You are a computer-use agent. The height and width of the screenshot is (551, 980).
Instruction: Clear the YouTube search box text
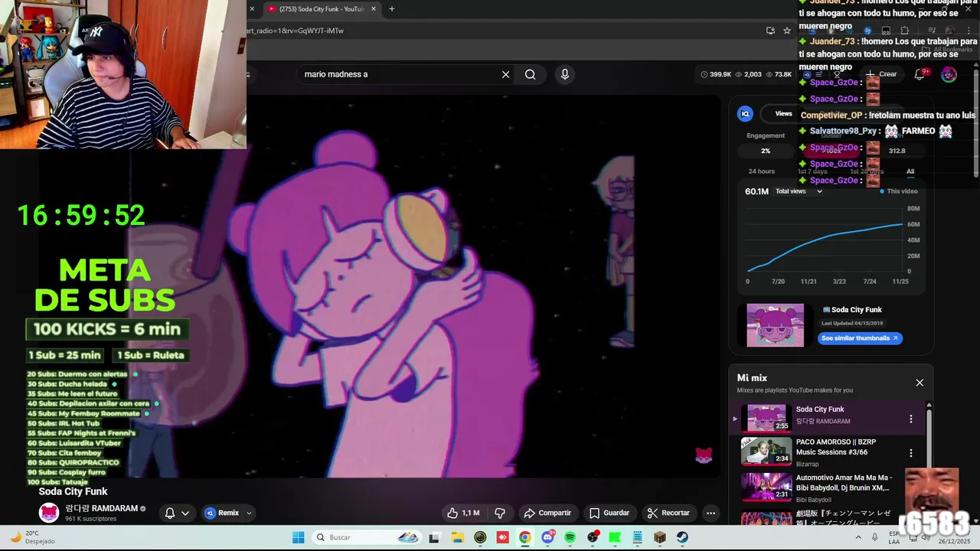(x=505, y=74)
